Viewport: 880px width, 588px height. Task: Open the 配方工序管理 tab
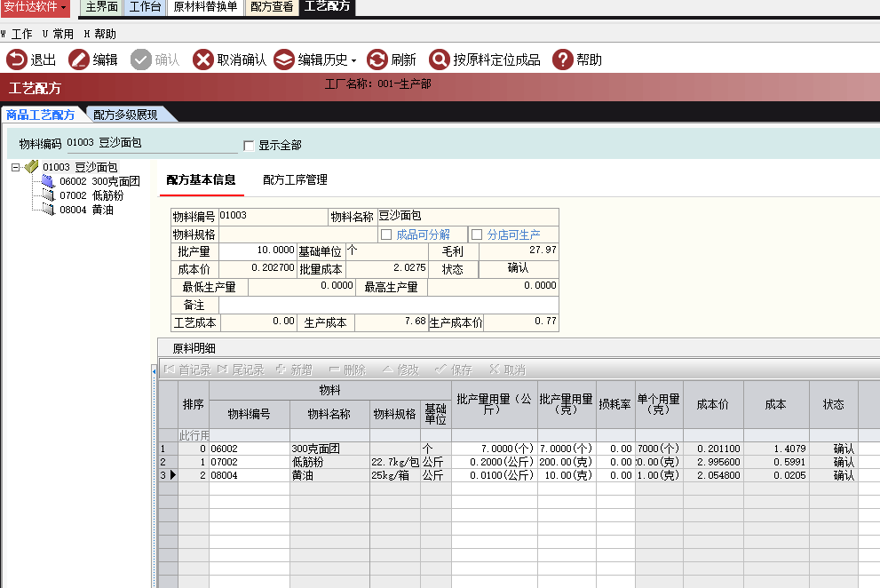tap(295, 179)
